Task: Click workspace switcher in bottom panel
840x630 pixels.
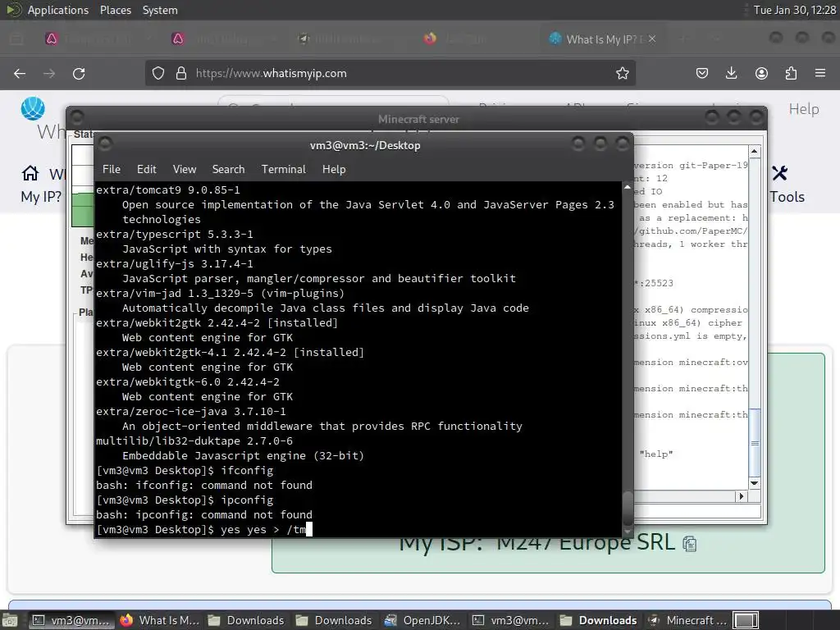Action: pyautogui.click(x=746, y=620)
